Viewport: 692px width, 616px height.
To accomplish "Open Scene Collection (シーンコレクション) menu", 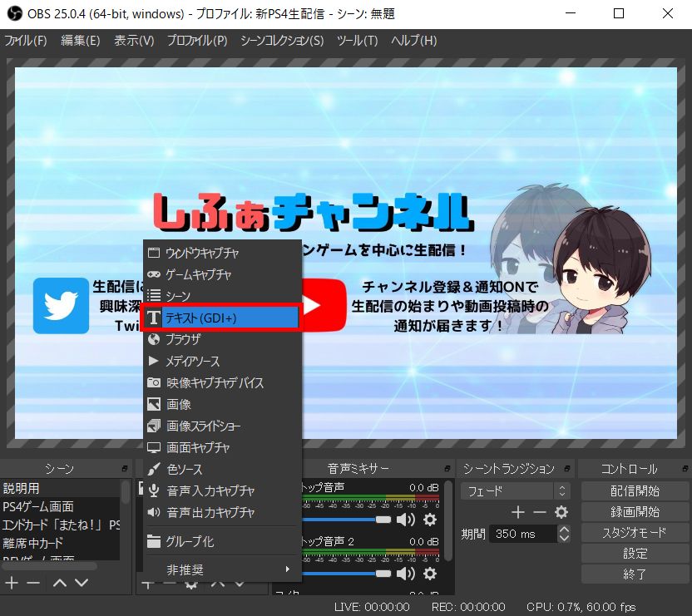I will 282,41.
